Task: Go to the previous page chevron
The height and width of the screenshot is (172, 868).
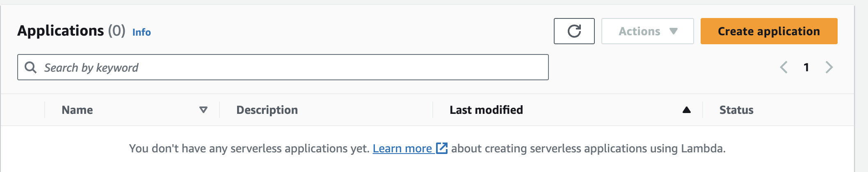Action: coord(783,67)
